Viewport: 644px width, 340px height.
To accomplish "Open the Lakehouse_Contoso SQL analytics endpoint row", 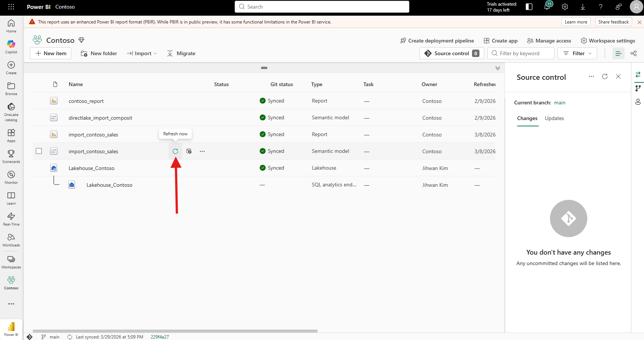I will (x=109, y=185).
